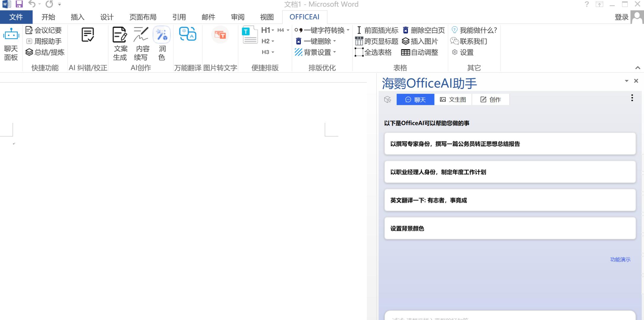Open the 功能演示 link
Image resolution: width=644 pixels, height=320 pixels.
(620, 259)
